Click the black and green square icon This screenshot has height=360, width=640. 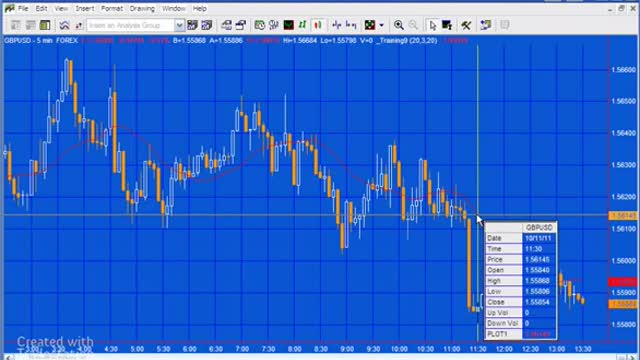tap(370, 25)
